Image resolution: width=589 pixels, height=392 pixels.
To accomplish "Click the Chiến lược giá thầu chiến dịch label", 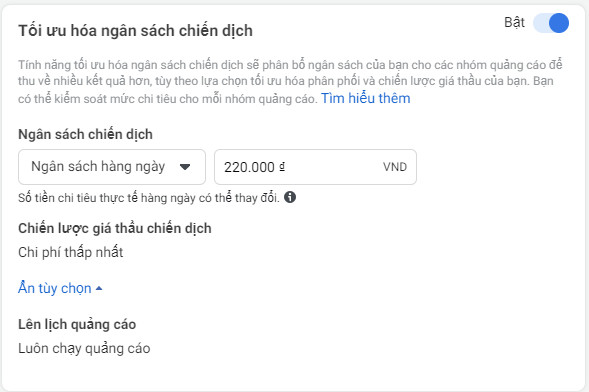I will (115, 228).
